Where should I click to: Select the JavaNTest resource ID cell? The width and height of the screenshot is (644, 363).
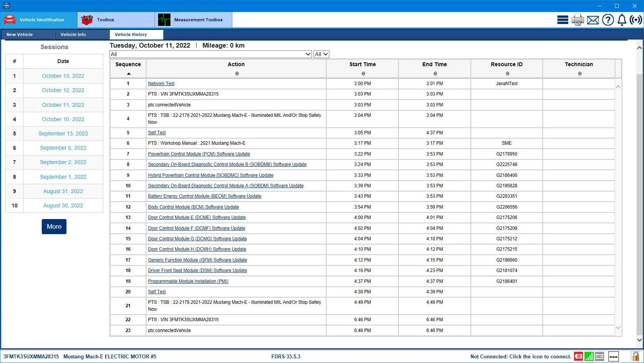tap(507, 84)
